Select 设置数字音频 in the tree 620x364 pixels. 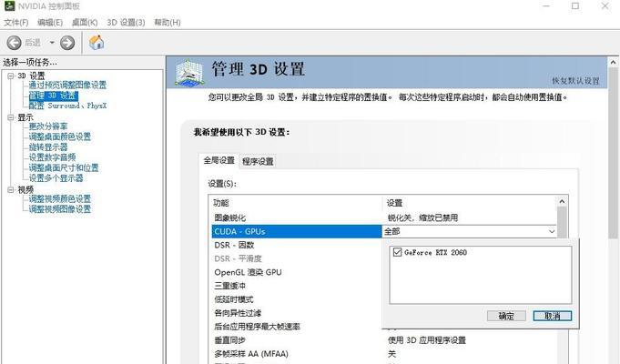coord(52,157)
